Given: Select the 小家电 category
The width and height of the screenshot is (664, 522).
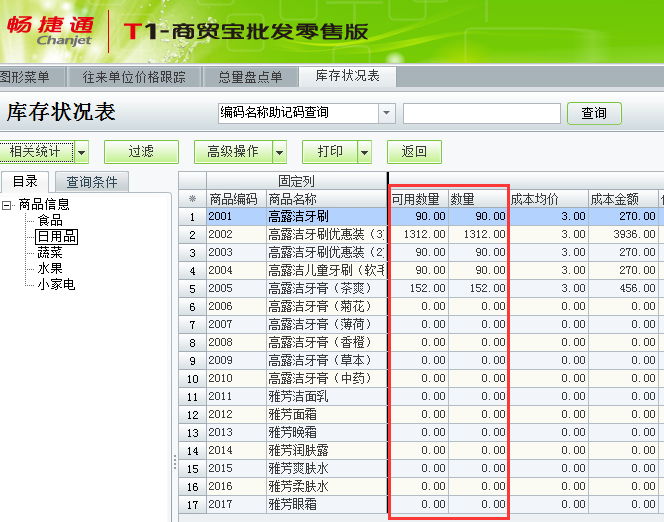Looking at the screenshot, I should click(56, 284).
